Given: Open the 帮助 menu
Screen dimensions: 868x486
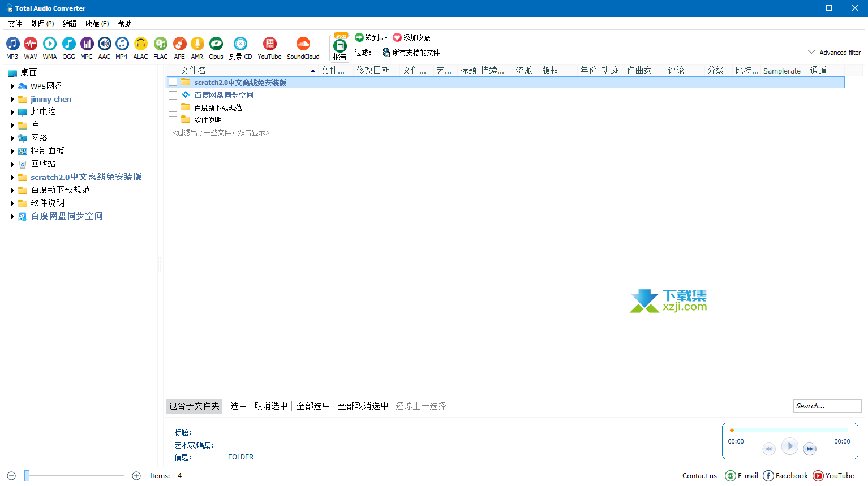Looking at the screenshot, I should pyautogui.click(x=124, y=24).
